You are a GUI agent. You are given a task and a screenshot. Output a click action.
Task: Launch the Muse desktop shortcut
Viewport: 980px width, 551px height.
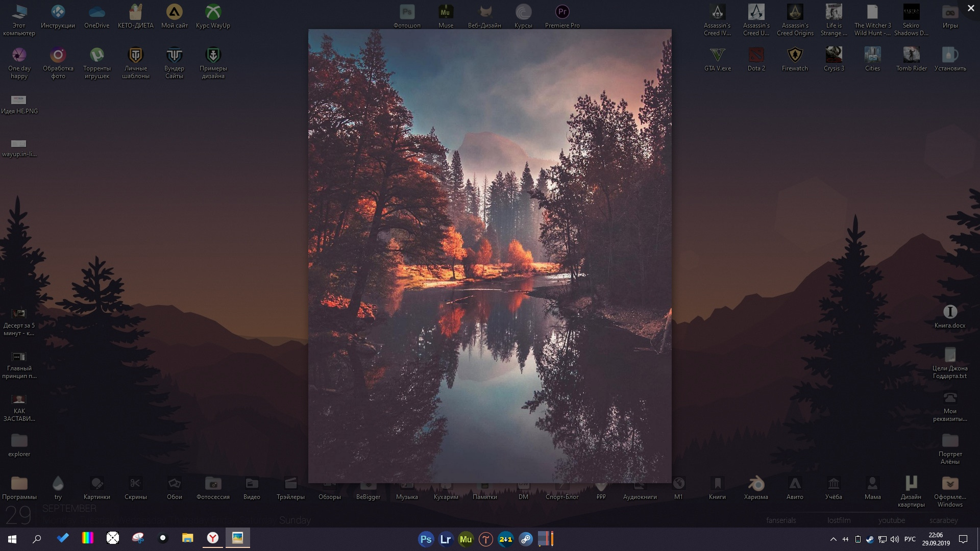[446, 16]
